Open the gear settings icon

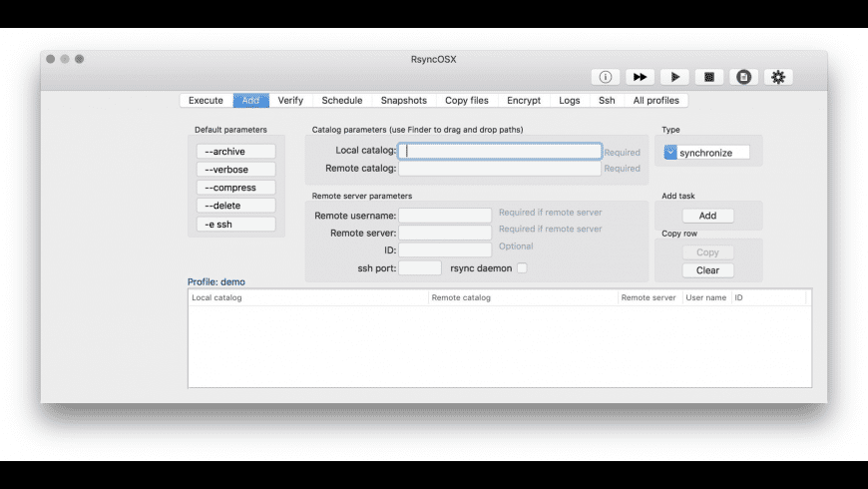click(778, 77)
